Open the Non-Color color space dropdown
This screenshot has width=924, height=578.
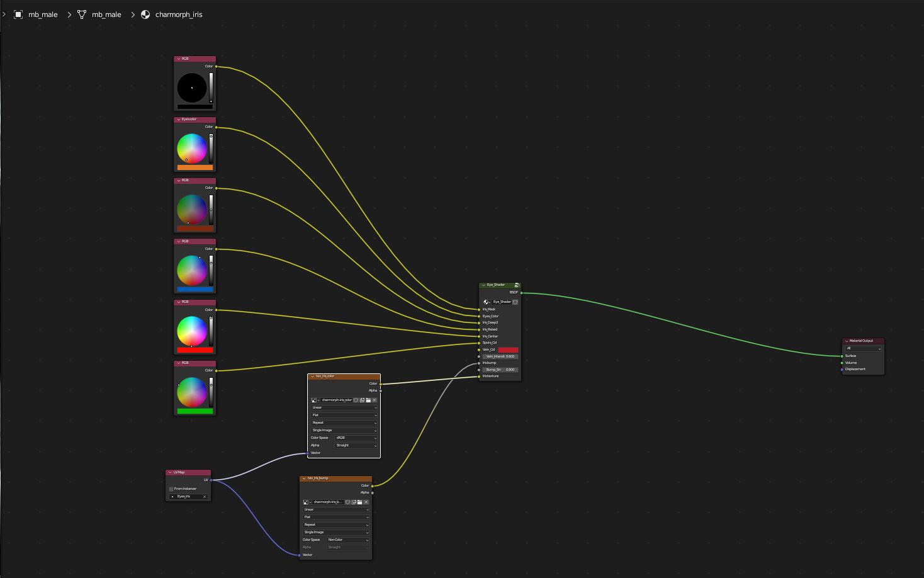coord(347,540)
